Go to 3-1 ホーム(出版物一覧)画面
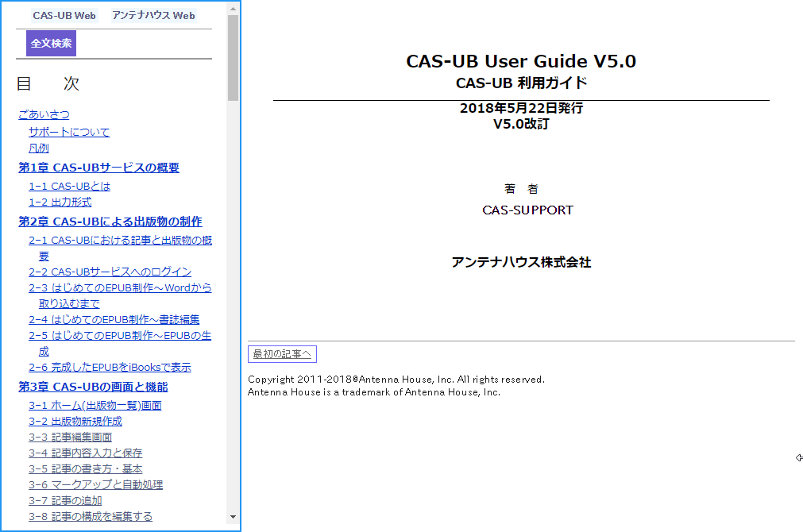 (x=95, y=406)
